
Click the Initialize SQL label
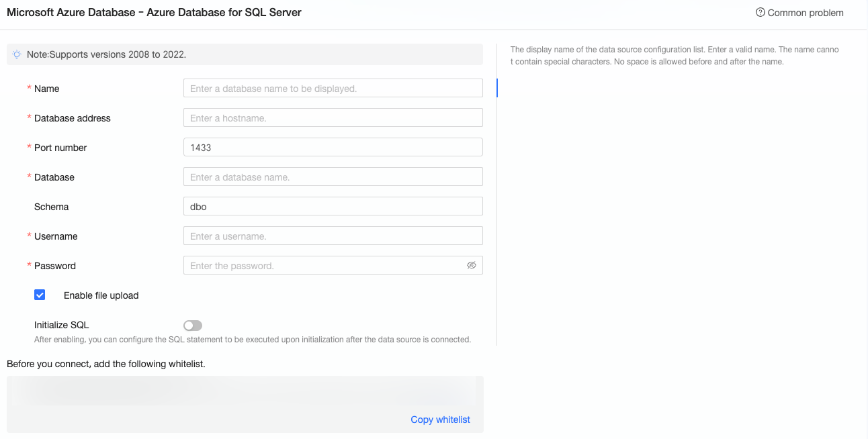pyautogui.click(x=61, y=325)
